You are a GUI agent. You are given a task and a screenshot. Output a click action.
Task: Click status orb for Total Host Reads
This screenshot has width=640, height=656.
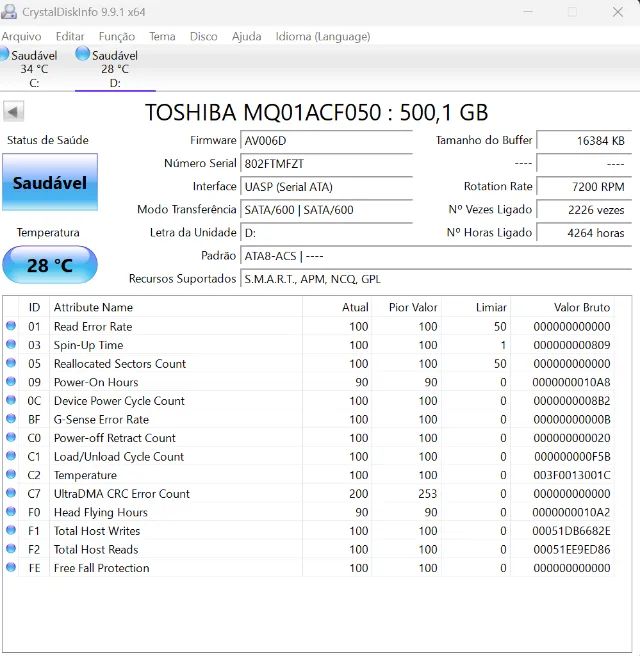point(11,548)
